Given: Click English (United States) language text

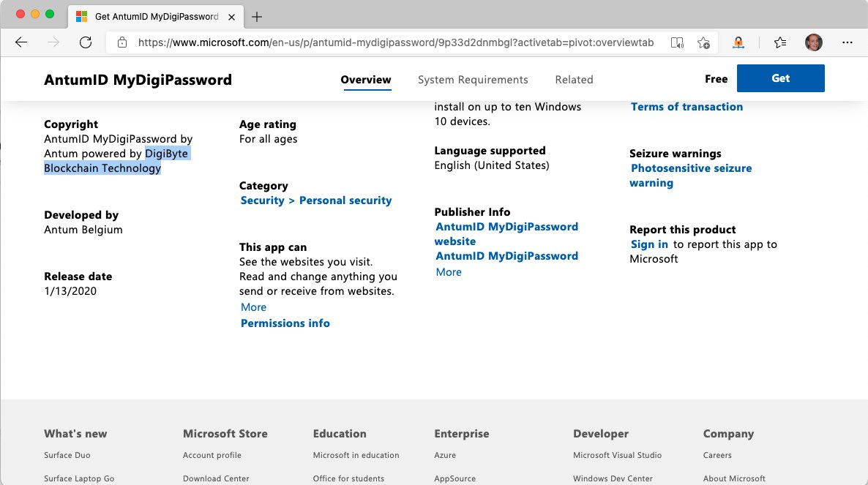Looking at the screenshot, I should (492, 165).
